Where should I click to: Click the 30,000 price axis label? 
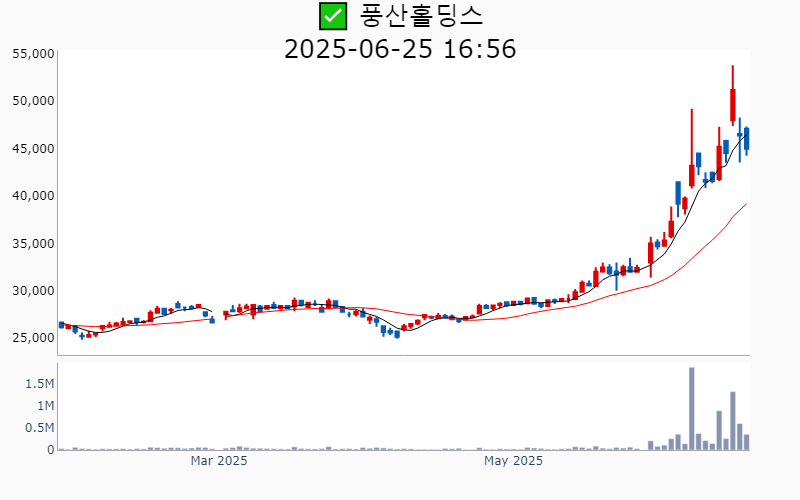(x=33, y=291)
